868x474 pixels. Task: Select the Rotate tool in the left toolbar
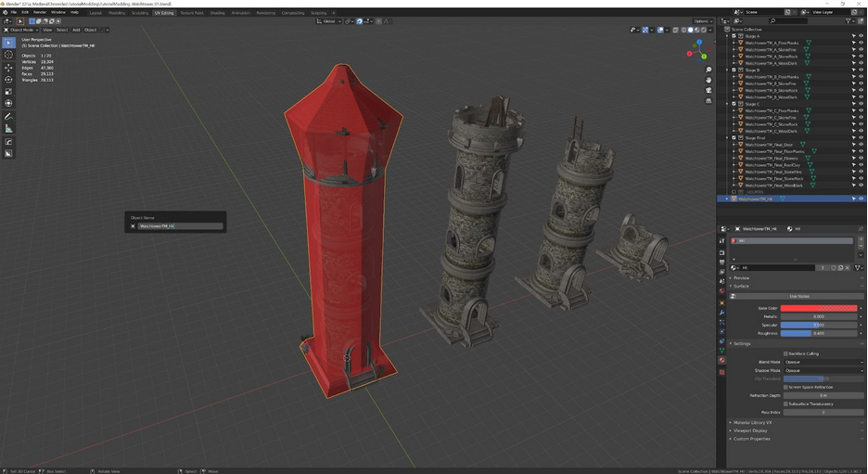coord(8,80)
